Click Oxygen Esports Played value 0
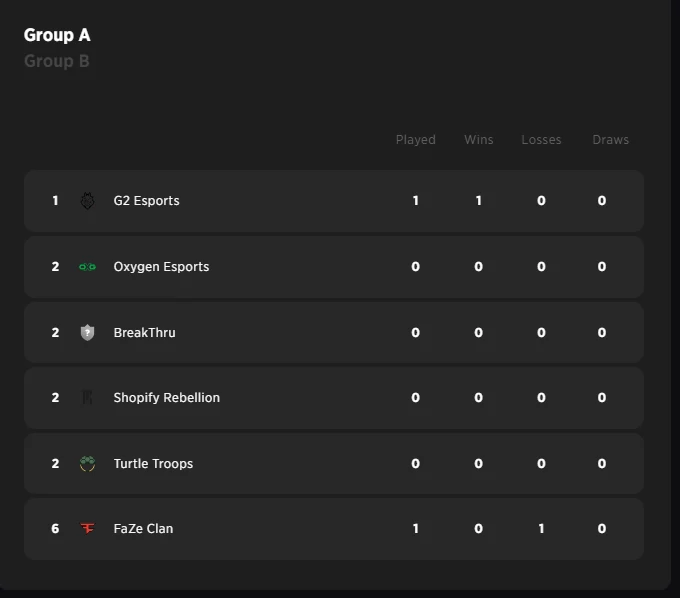 [415, 267]
